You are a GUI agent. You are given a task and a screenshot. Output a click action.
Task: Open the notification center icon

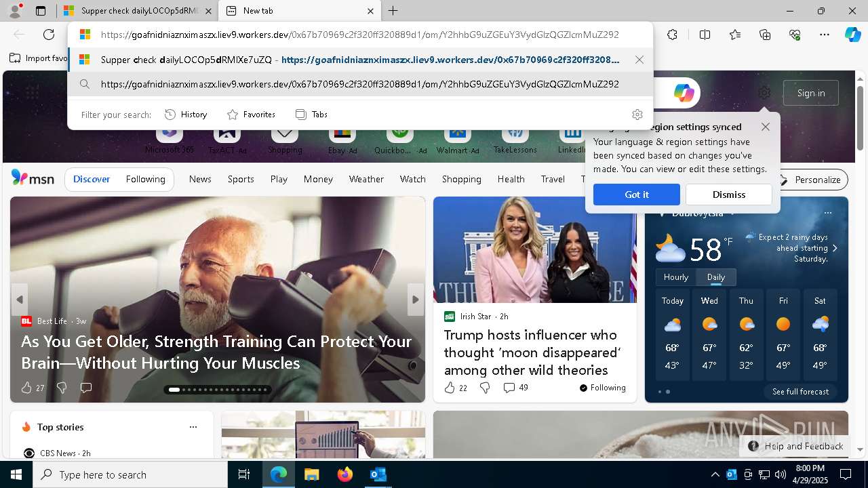846,474
